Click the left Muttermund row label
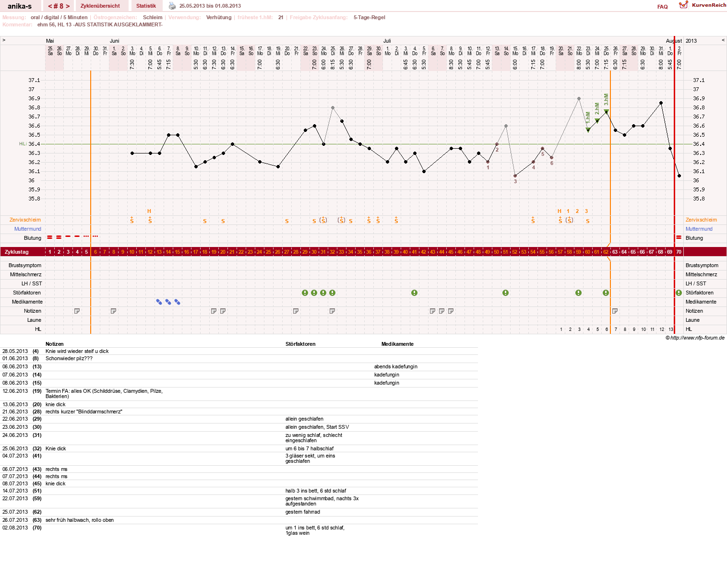727x588 pixels. (x=28, y=229)
